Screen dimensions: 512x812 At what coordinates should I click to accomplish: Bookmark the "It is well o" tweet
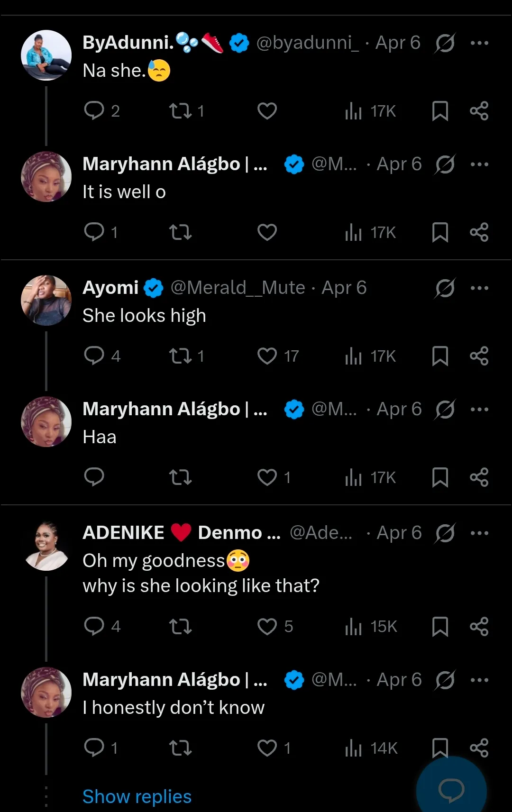(440, 232)
